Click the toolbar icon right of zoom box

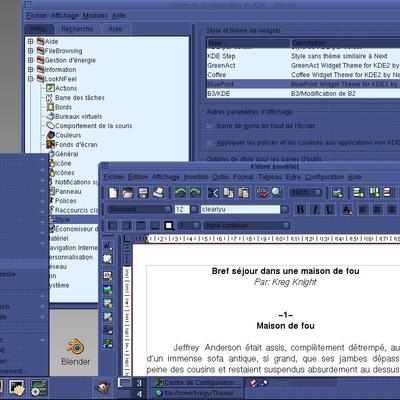(337, 193)
